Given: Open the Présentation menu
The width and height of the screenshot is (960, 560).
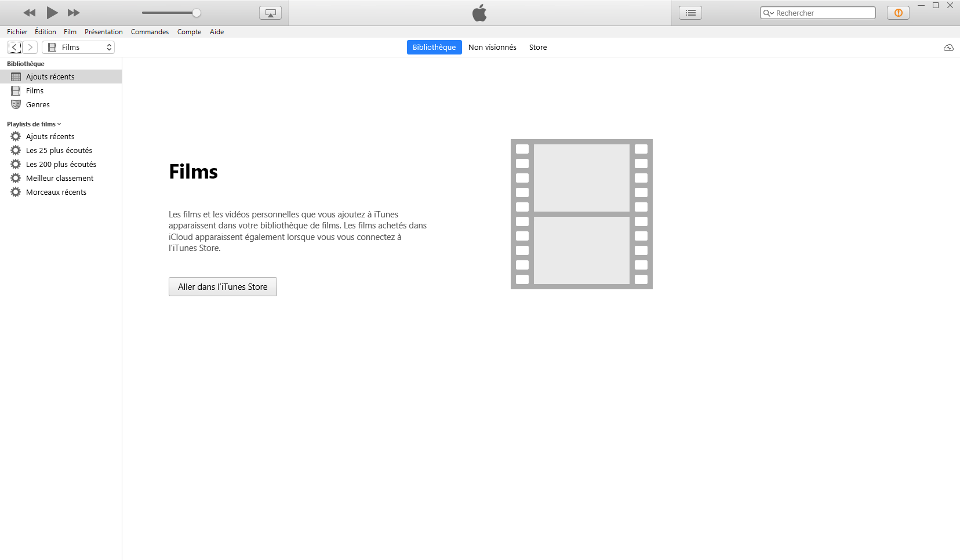Looking at the screenshot, I should (104, 32).
